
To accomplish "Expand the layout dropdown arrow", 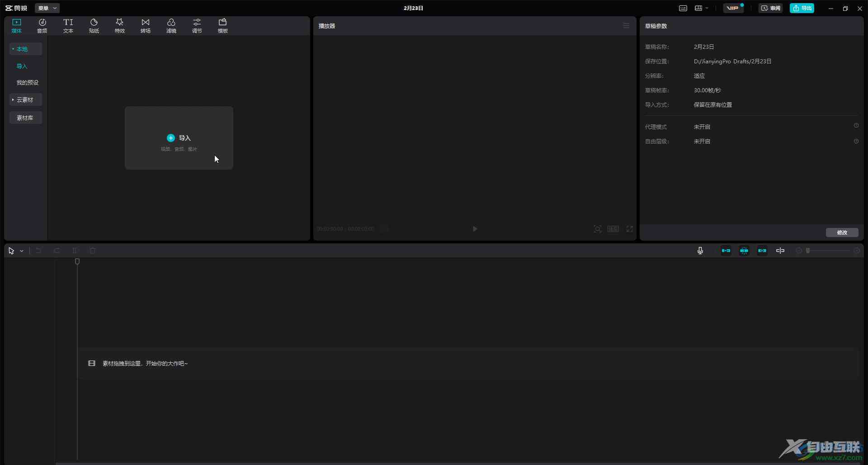I will [x=707, y=8].
